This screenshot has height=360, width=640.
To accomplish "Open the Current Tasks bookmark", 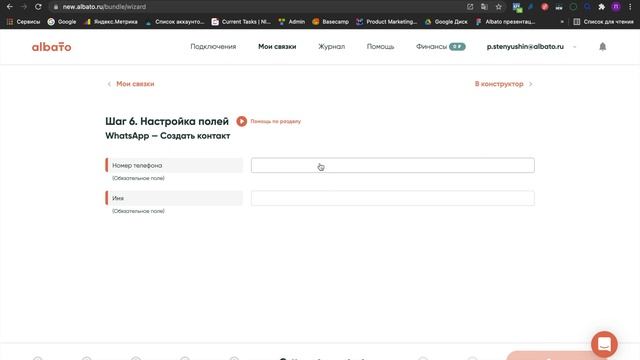I will tap(241, 22).
